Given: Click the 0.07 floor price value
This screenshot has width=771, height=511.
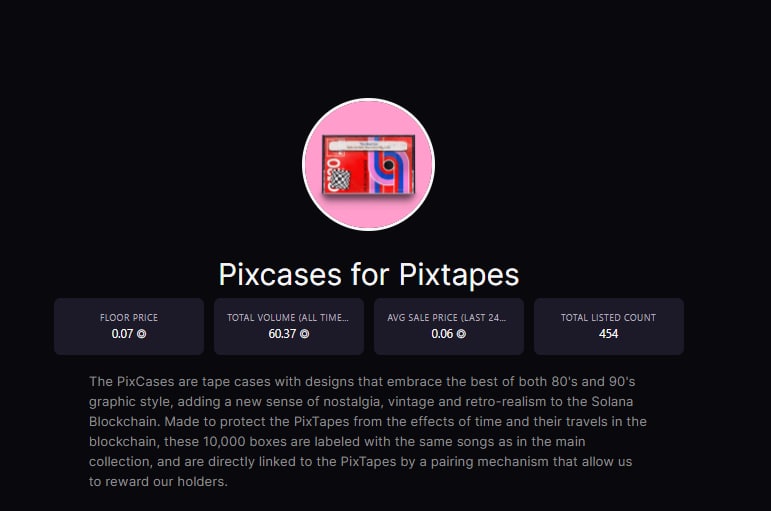Looking at the screenshot, I should point(122,334).
